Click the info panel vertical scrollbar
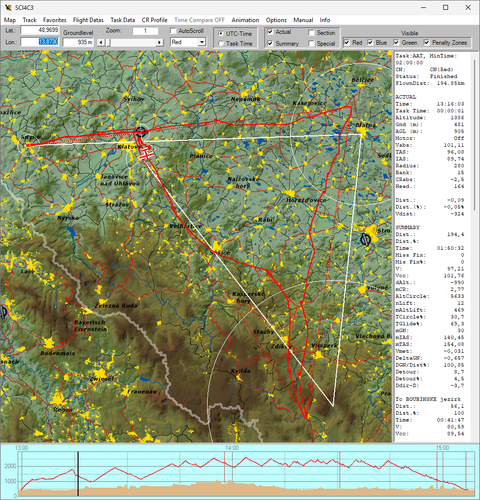Screen dimensions: 480x500 (475, 135)
